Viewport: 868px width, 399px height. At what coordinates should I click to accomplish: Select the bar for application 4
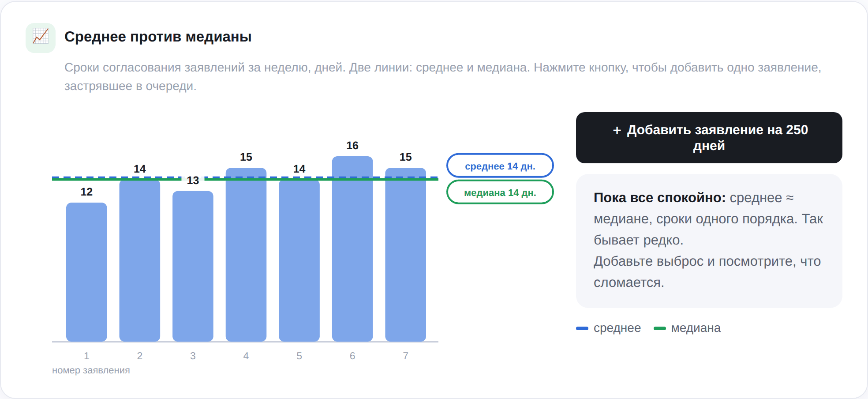coord(246,255)
